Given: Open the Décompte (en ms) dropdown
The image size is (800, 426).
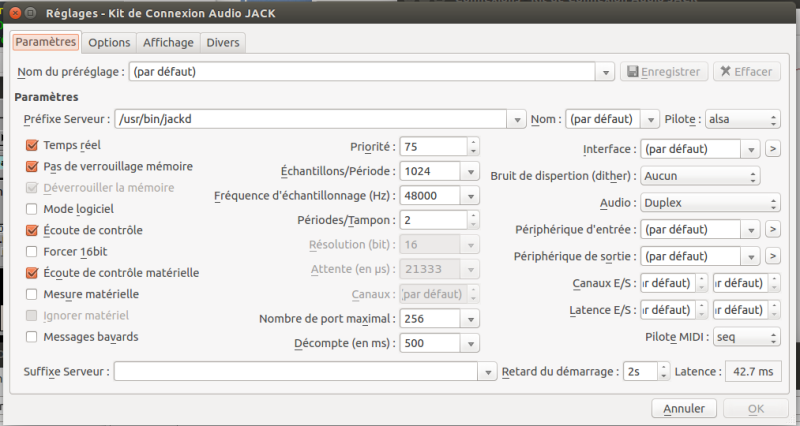Looking at the screenshot, I should [x=470, y=343].
